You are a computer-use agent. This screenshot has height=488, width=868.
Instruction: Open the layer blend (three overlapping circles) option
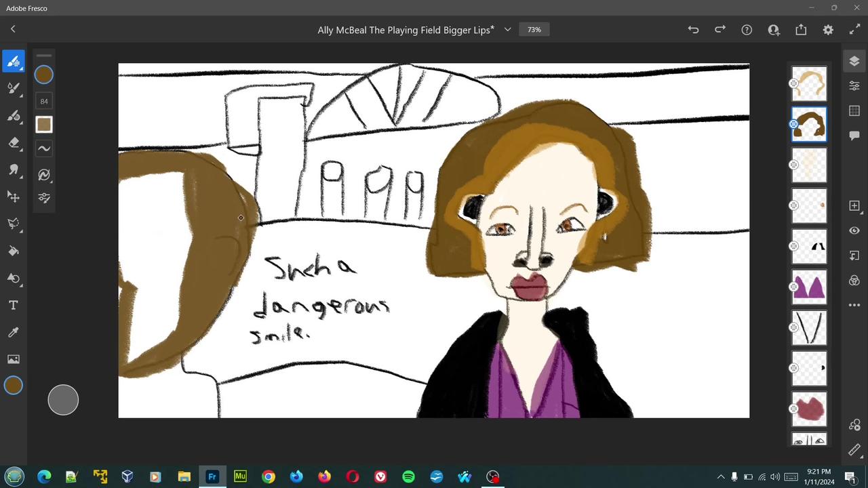click(854, 281)
